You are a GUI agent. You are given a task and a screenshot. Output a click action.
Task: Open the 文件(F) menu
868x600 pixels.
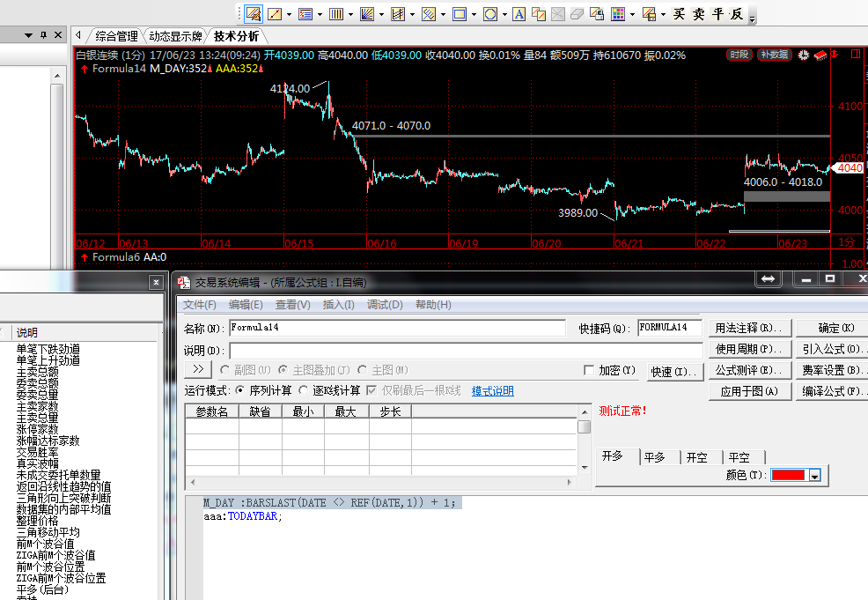click(x=200, y=305)
